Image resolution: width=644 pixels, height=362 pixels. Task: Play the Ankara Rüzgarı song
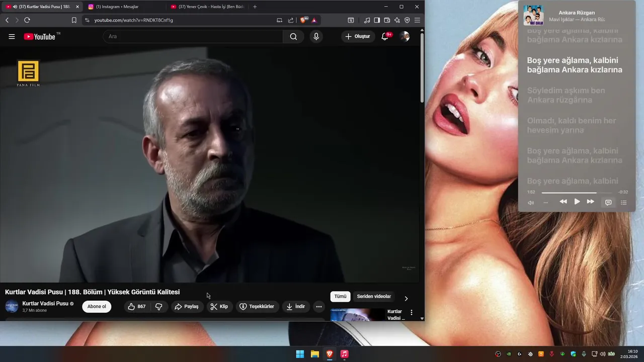577,202
